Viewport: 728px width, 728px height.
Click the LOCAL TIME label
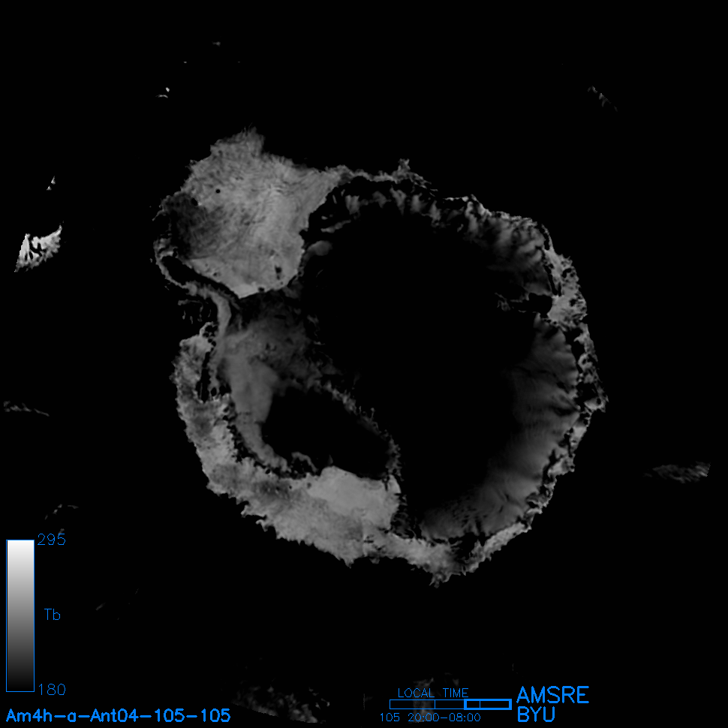tap(433, 693)
